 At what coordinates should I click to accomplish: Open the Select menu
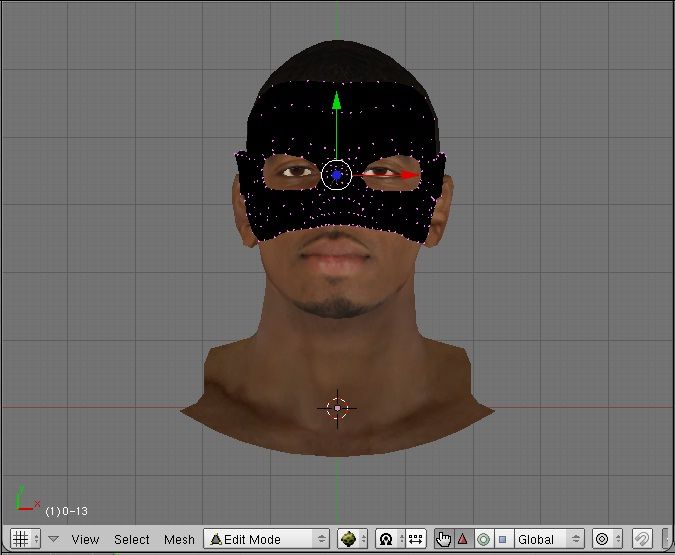click(x=131, y=539)
